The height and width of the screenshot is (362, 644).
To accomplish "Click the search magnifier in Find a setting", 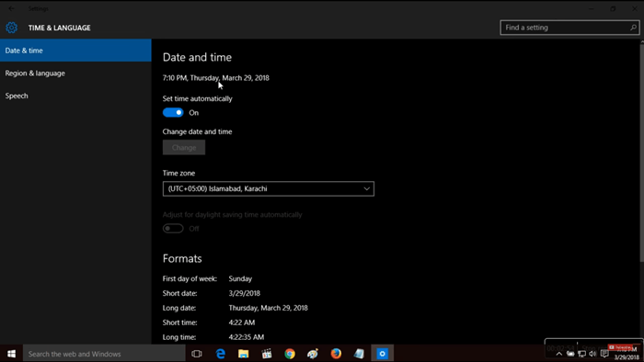I will (x=633, y=28).
